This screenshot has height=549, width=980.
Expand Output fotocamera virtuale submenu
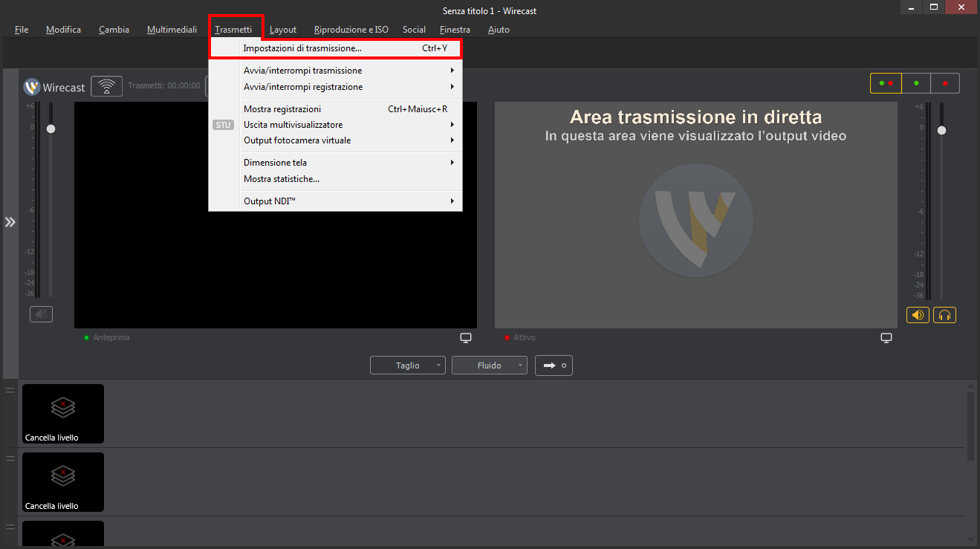pyautogui.click(x=335, y=140)
